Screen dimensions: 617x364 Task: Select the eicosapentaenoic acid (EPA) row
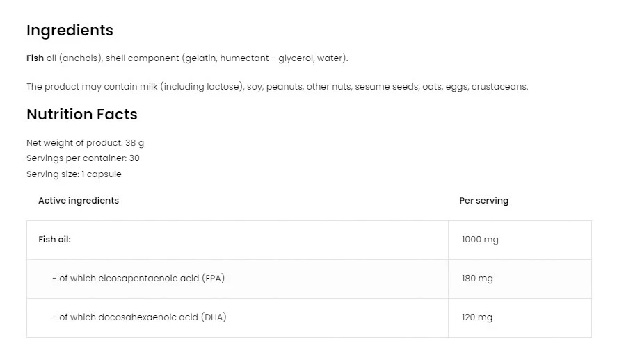point(138,279)
